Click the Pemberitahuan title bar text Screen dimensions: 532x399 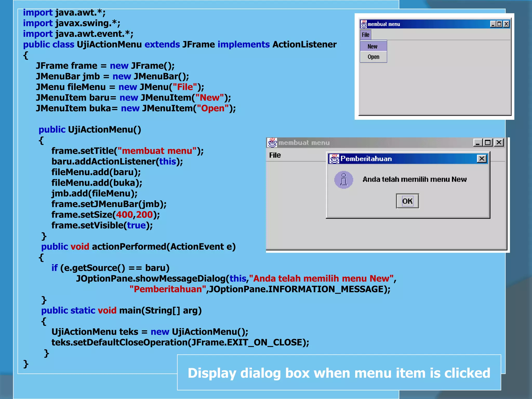[366, 159]
